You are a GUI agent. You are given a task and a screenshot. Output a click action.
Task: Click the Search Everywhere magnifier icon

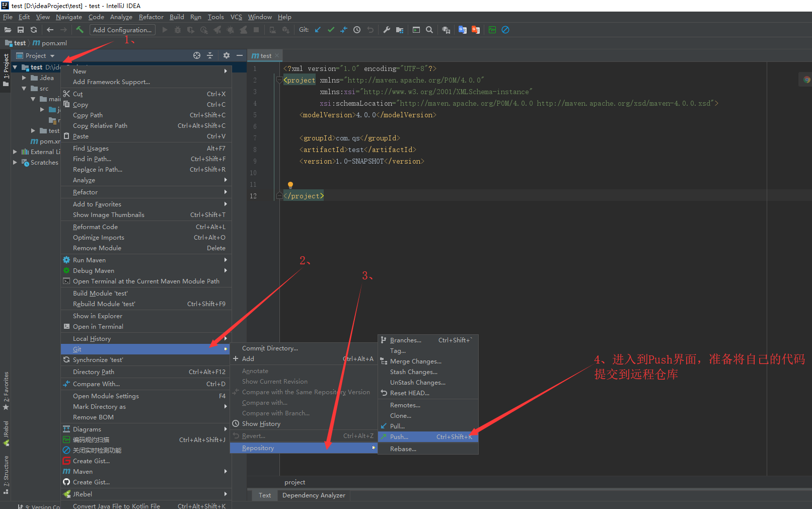coord(429,30)
